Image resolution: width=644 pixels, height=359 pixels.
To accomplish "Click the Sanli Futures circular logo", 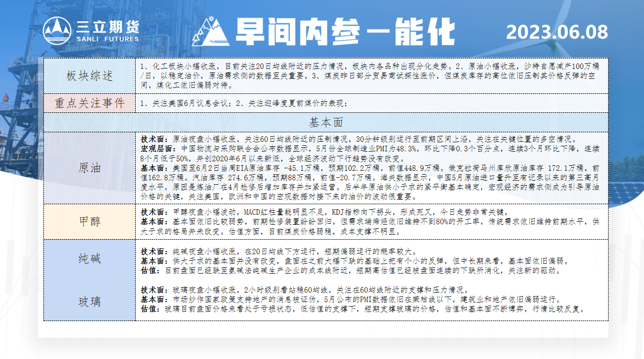I will coord(57,31).
